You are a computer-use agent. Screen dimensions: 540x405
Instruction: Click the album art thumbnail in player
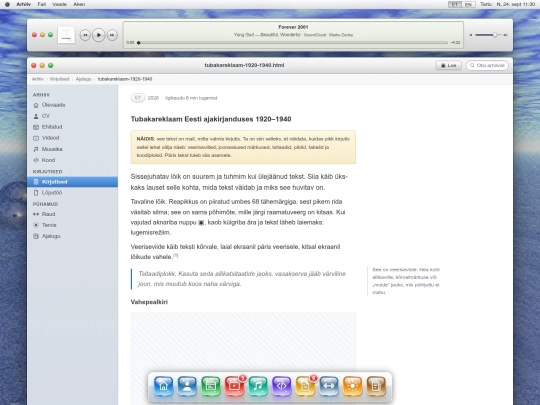pos(66,35)
